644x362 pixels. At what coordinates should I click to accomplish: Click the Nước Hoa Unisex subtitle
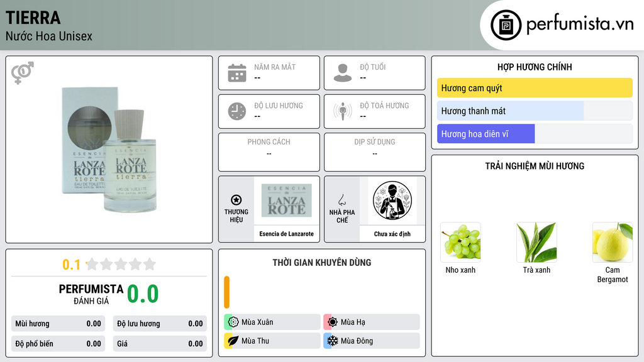click(49, 36)
